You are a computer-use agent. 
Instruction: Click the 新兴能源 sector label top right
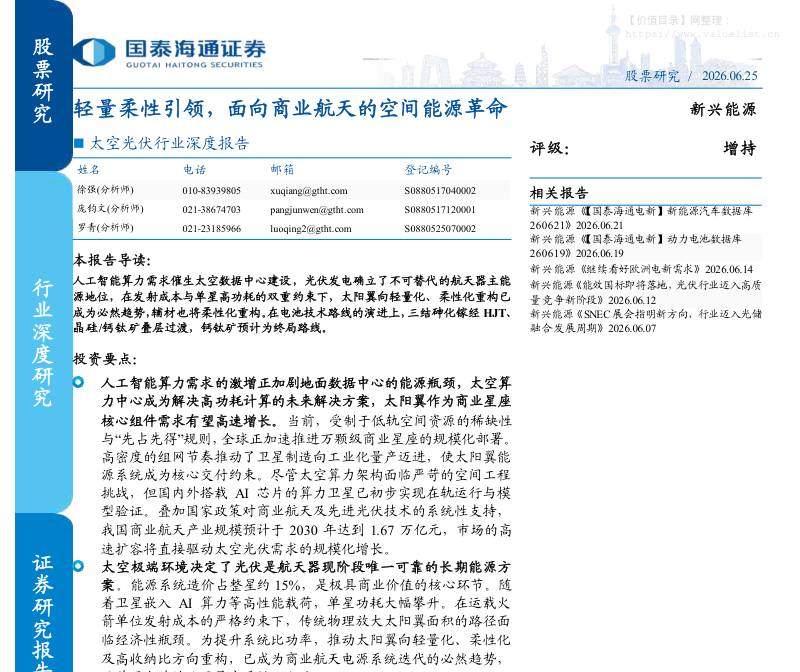pyautogui.click(x=723, y=109)
